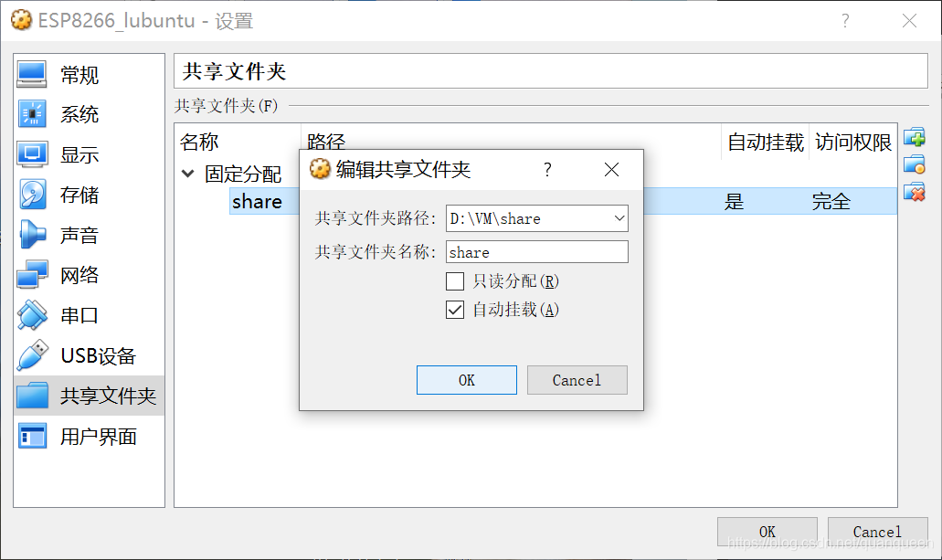942x560 pixels.
Task: Open the USB设备 settings page
Action: click(89, 355)
